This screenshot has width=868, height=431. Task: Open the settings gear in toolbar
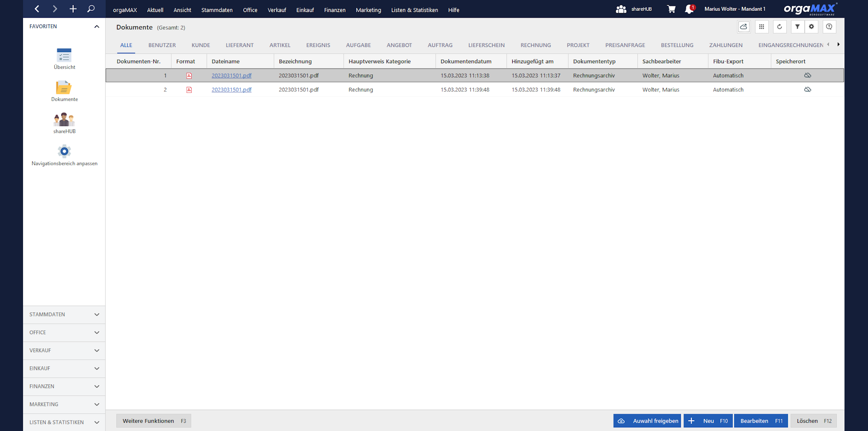point(811,27)
